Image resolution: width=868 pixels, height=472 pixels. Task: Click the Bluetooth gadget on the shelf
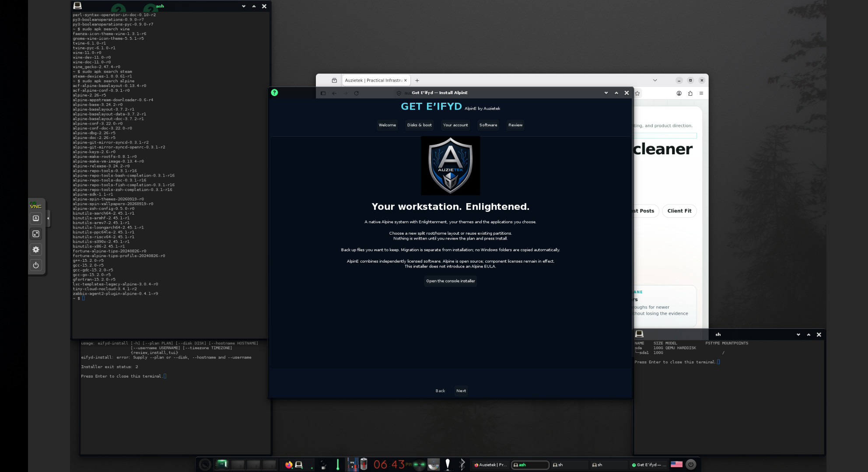pos(462,465)
